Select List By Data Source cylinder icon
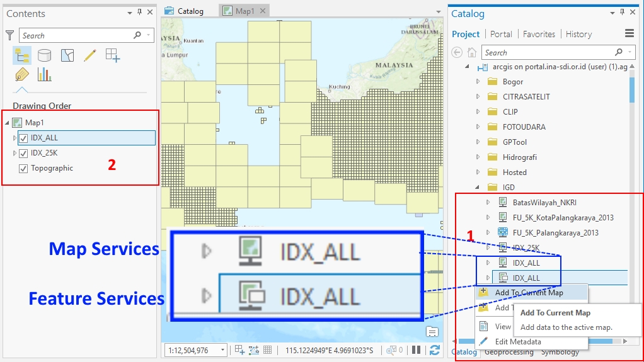 (44, 55)
